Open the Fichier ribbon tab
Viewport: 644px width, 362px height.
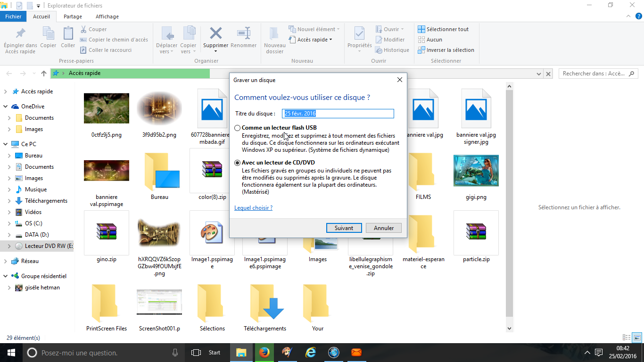pyautogui.click(x=13, y=16)
